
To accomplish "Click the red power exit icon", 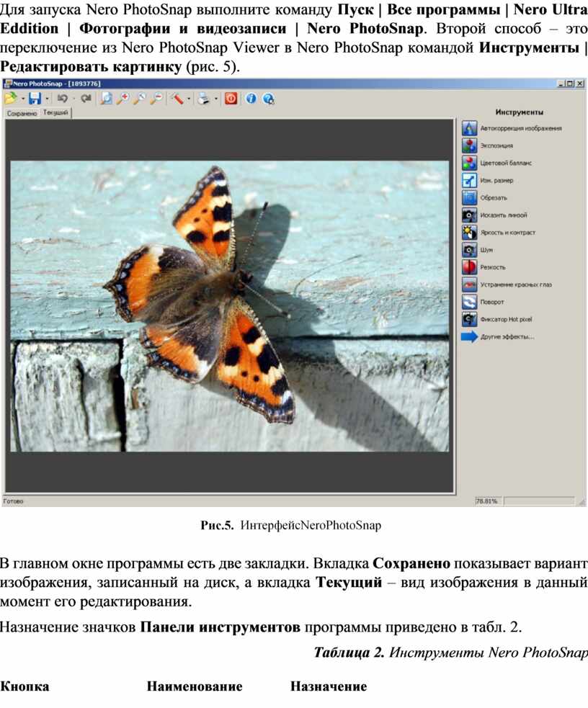I will pos(231,99).
